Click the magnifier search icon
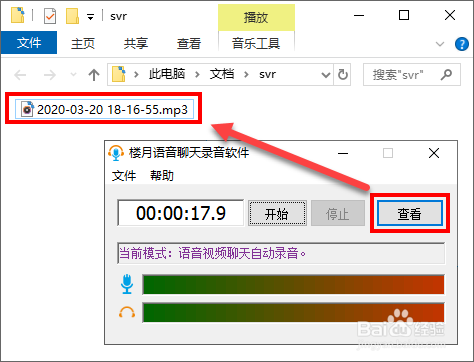The image size is (474, 362). pyautogui.click(x=446, y=75)
